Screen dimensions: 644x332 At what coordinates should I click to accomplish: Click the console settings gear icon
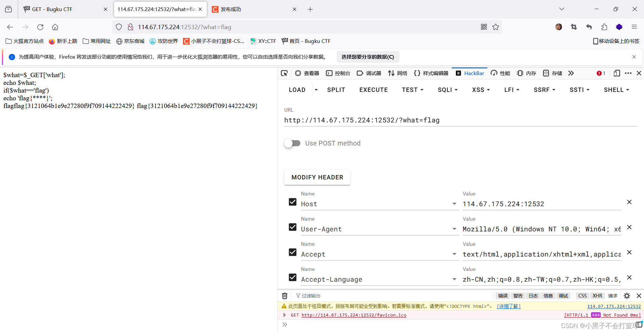click(627, 296)
